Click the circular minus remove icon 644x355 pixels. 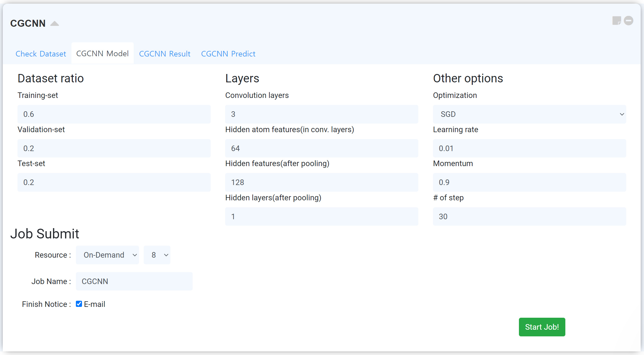pyautogui.click(x=628, y=21)
